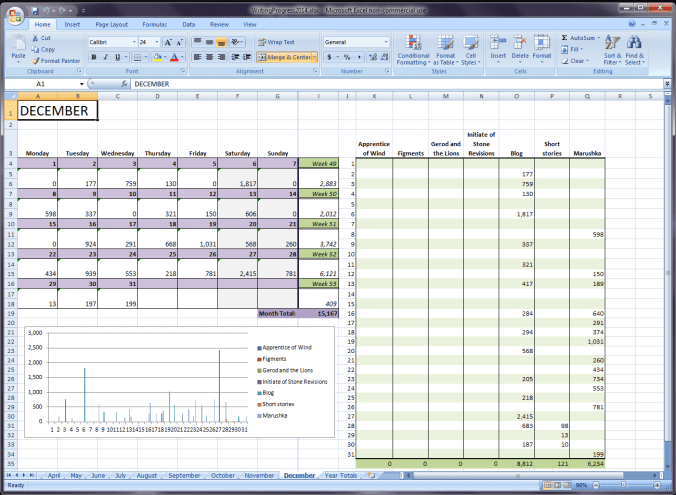The width and height of the screenshot is (676, 495).
Task: Click the Save icon in Quick Access toolbar
Action: pyautogui.click(x=34, y=10)
